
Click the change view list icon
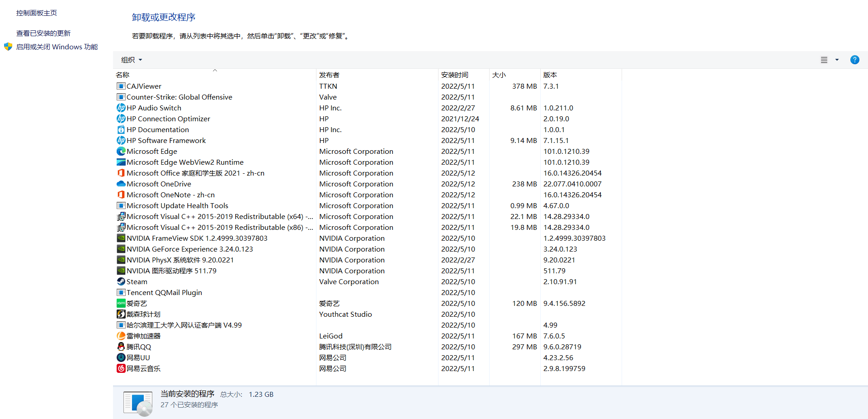824,60
